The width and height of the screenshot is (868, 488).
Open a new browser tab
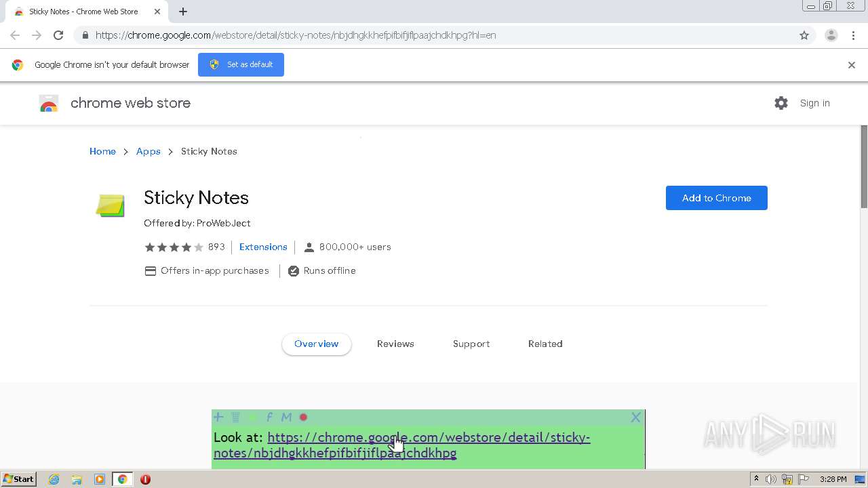tap(183, 12)
